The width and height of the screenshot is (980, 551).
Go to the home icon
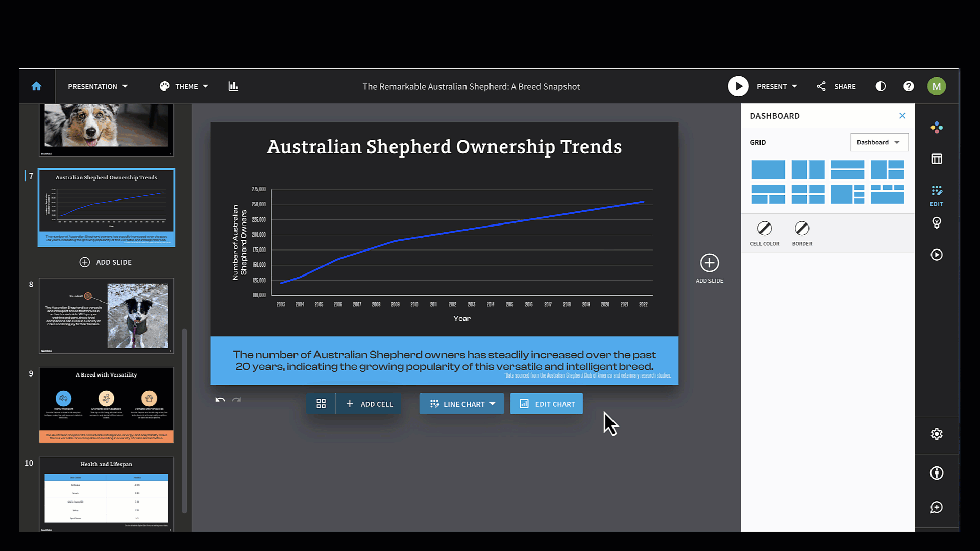point(36,86)
